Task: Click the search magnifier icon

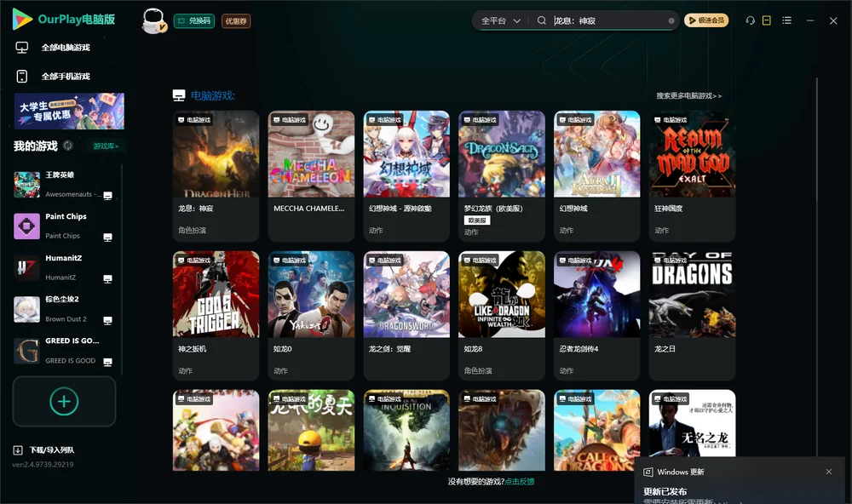Action: pos(542,20)
